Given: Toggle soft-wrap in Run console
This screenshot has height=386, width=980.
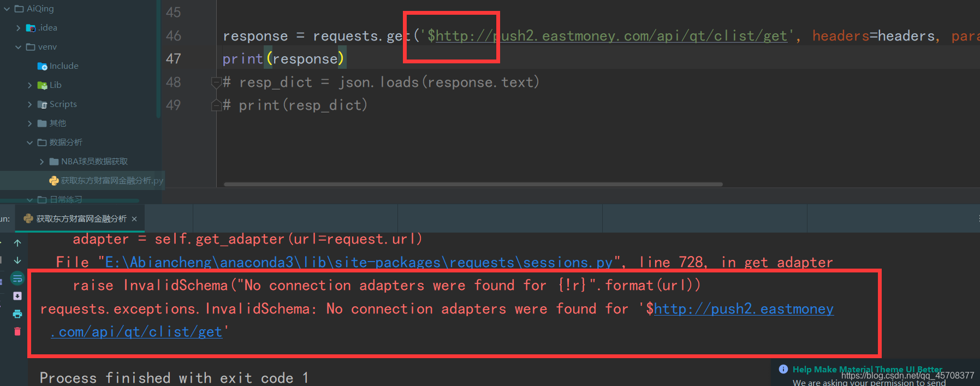Looking at the screenshot, I should (17, 278).
